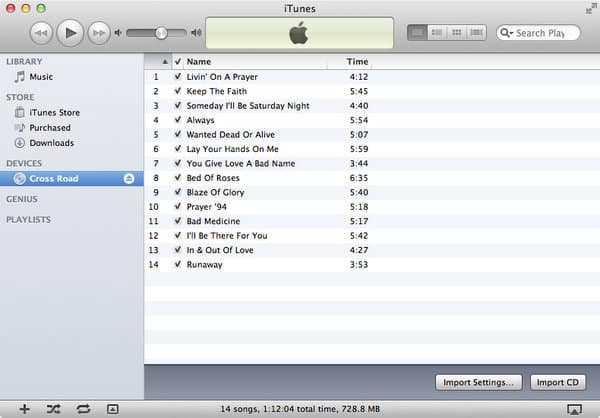Click the status bar total time text
Screen dimensions: 600x418
click(300, 409)
